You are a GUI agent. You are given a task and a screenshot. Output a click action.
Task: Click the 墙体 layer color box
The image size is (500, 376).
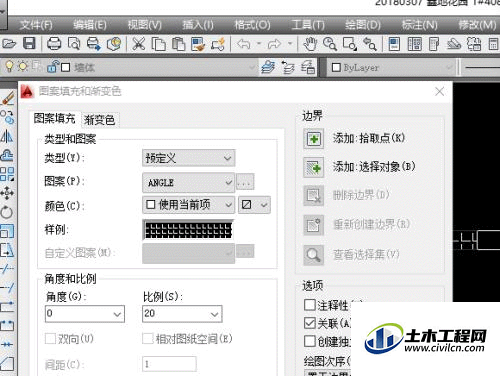tap(66, 68)
